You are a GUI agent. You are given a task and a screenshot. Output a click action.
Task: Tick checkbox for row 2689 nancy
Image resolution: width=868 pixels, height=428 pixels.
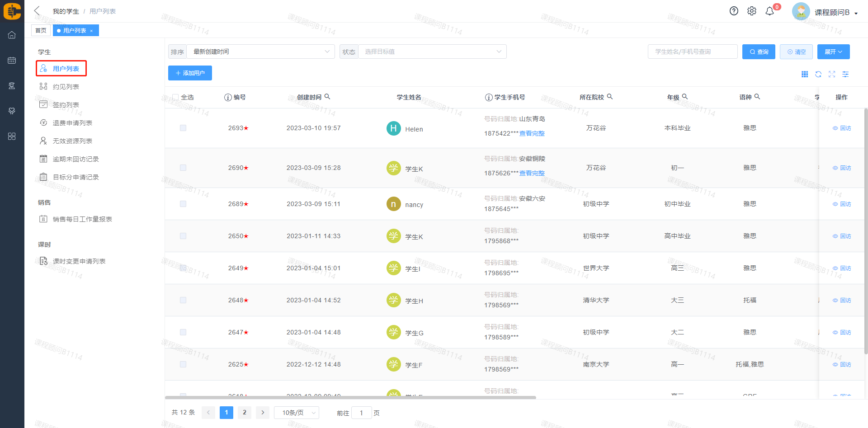[183, 204]
